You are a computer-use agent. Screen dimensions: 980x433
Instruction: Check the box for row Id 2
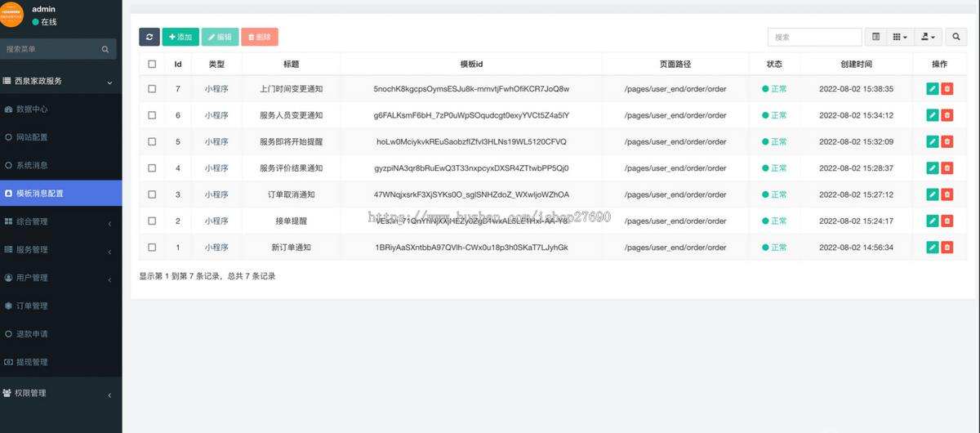click(152, 221)
